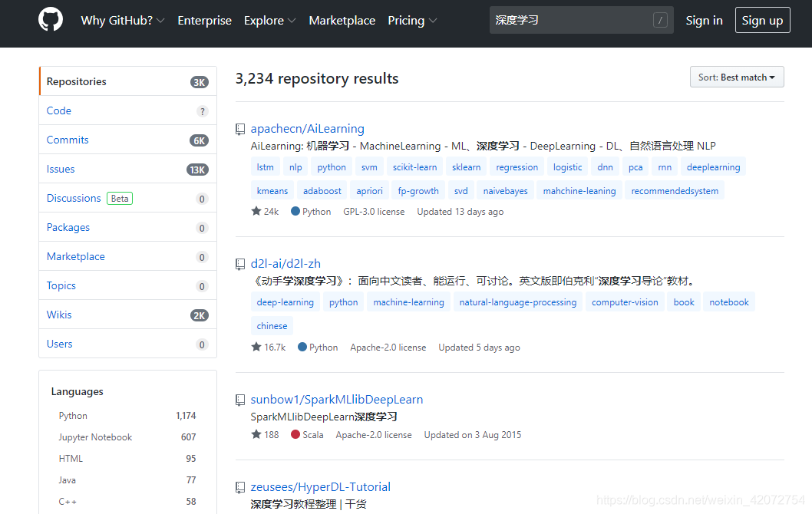Screen dimensions: 812x514
Task: Click the lstm topic tag
Action: (265, 166)
